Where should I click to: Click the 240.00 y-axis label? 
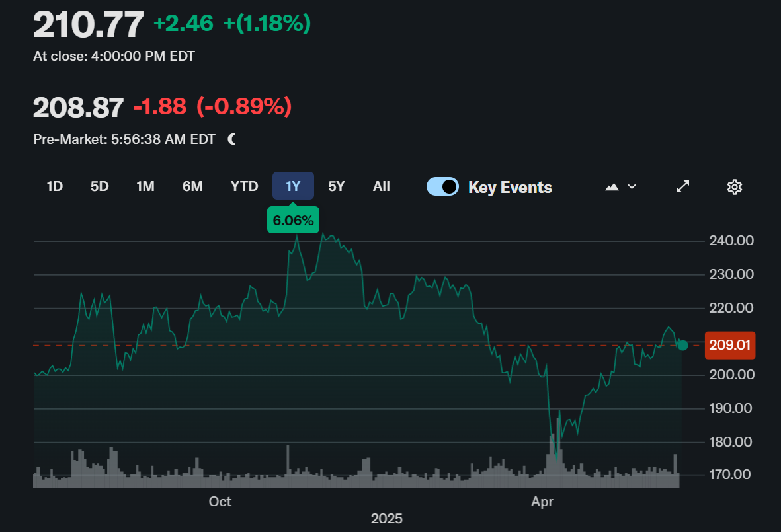pos(731,241)
